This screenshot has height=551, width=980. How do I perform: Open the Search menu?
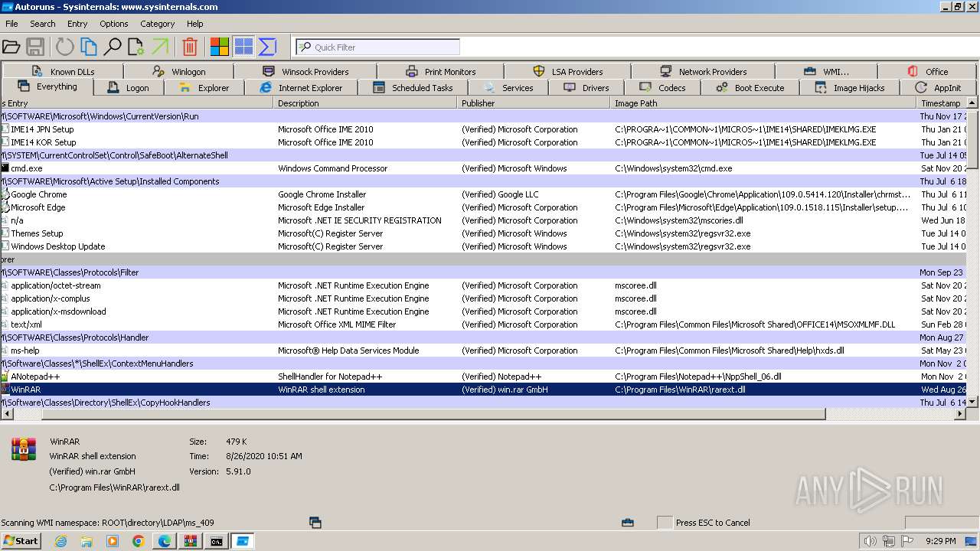43,24
